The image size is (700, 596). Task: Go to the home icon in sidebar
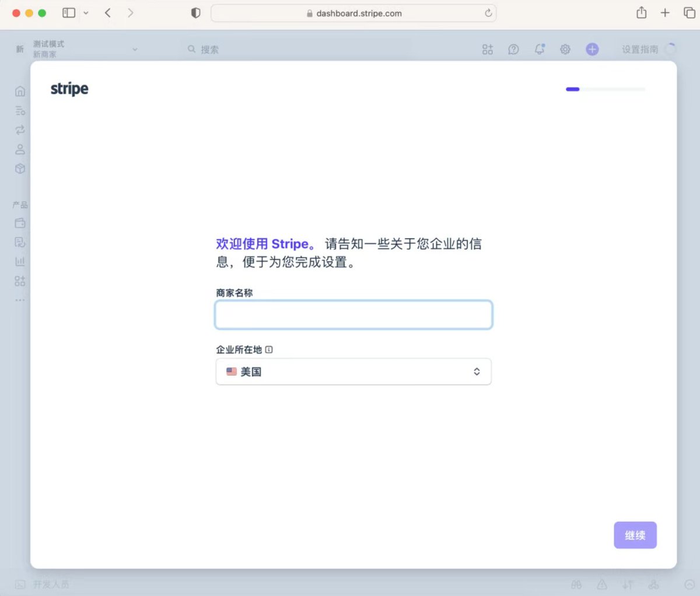[x=20, y=91]
